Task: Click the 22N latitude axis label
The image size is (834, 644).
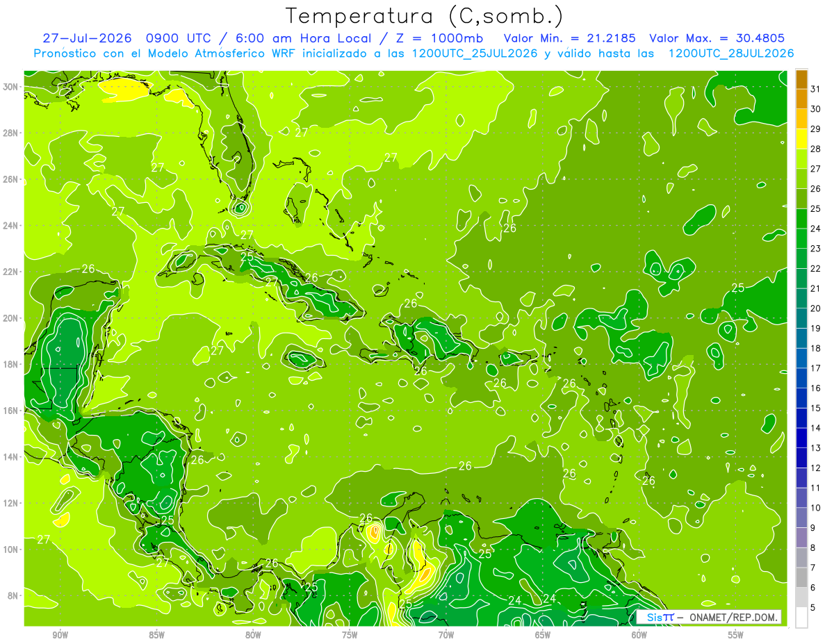Action: pos(11,272)
